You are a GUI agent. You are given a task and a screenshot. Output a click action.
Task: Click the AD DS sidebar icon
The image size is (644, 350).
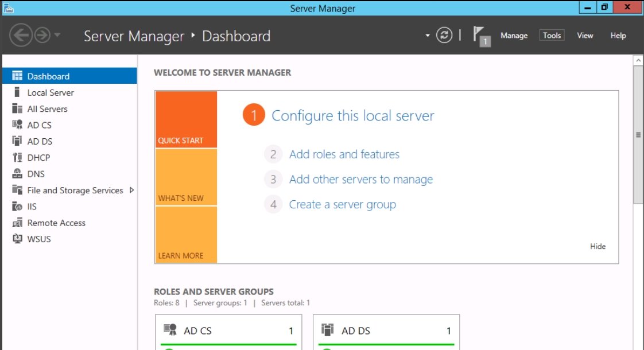[x=17, y=141]
